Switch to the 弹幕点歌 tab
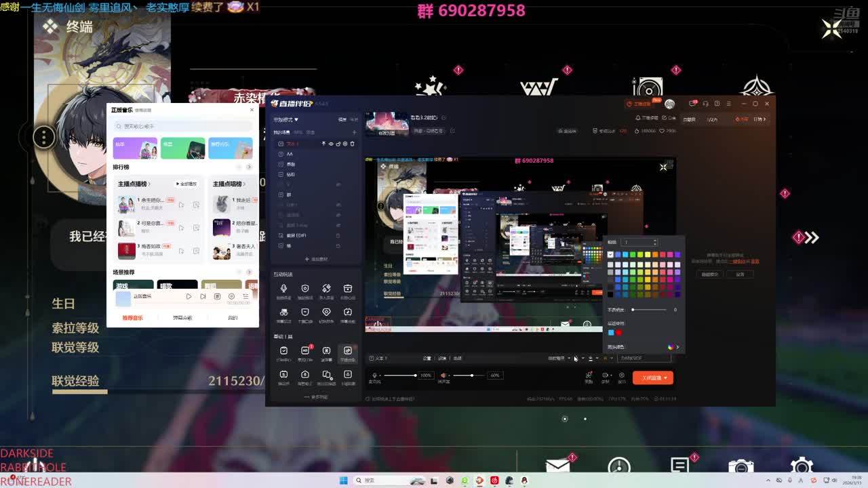 pyautogui.click(x=182, y=318)
